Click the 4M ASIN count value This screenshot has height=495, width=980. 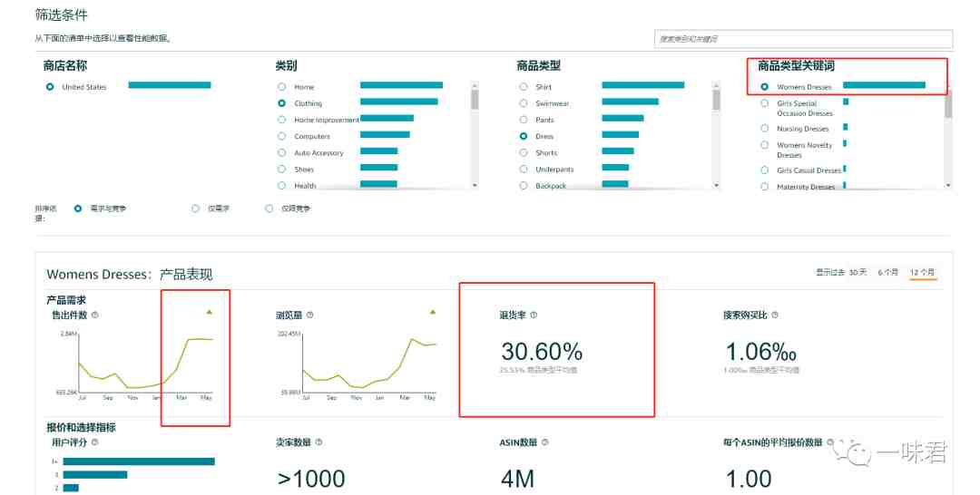(517, 480)
